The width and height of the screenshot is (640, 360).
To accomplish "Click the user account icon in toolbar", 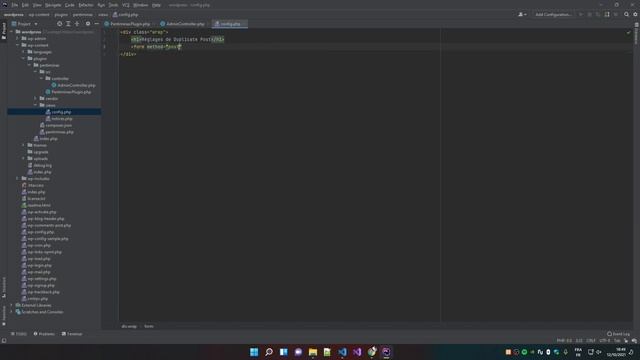I will click(522, 14).
